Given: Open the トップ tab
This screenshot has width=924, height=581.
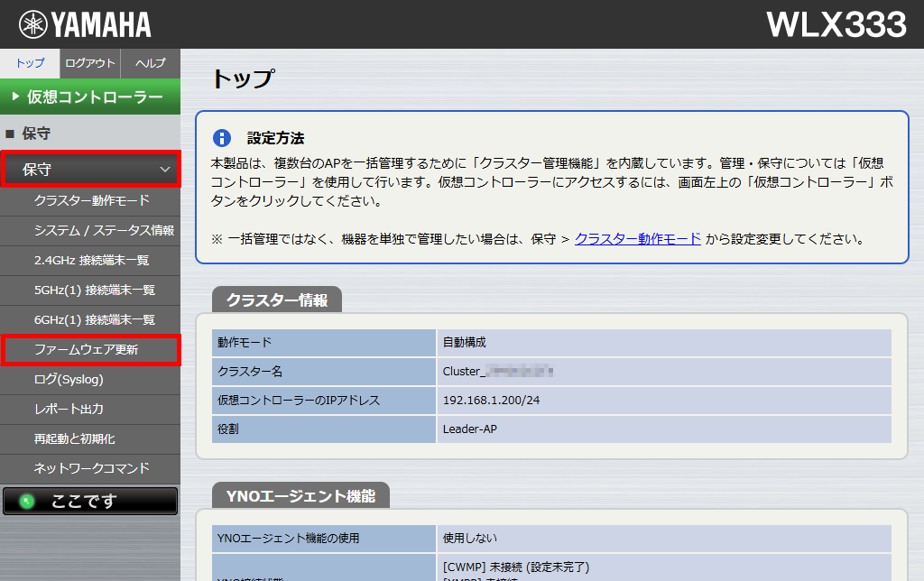Looking at the screenshot, I should tap(30, 63).
